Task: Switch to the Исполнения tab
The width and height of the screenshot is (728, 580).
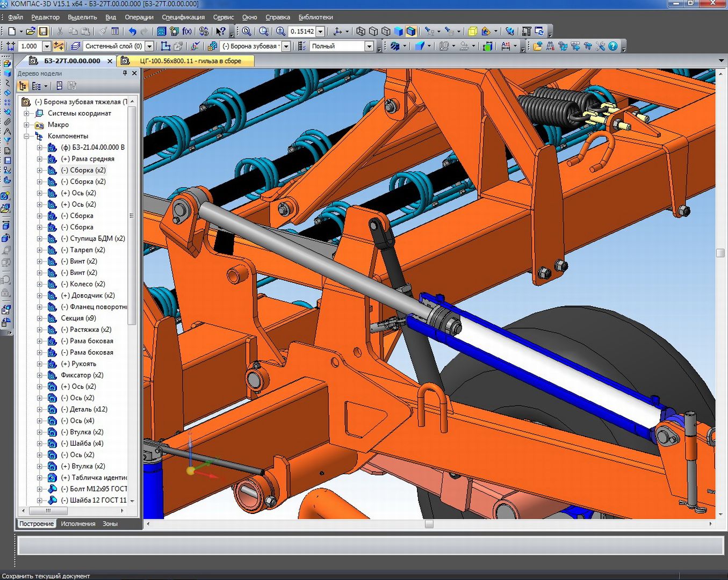Action: coord(78,524)
